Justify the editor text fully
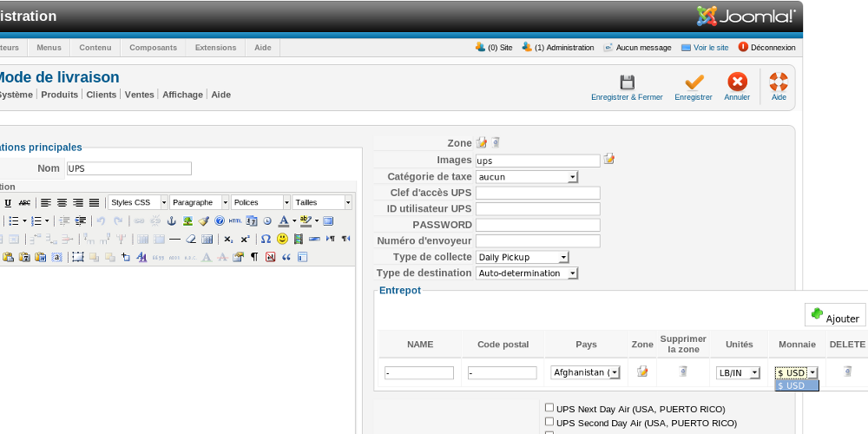Viewport: 868px width, 434px height. click(94, 202)
